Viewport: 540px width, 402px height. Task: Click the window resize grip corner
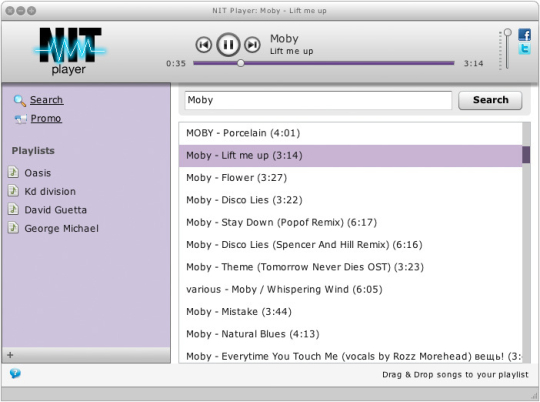[535, 396]
